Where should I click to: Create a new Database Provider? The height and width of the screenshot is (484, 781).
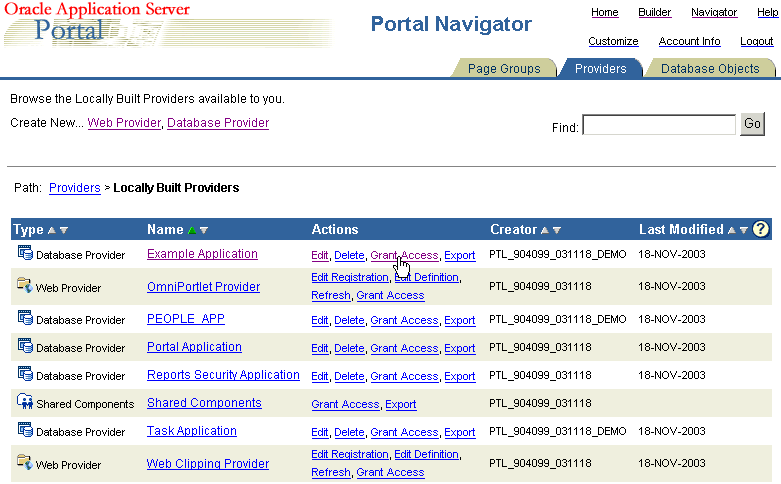pos(218,123)
